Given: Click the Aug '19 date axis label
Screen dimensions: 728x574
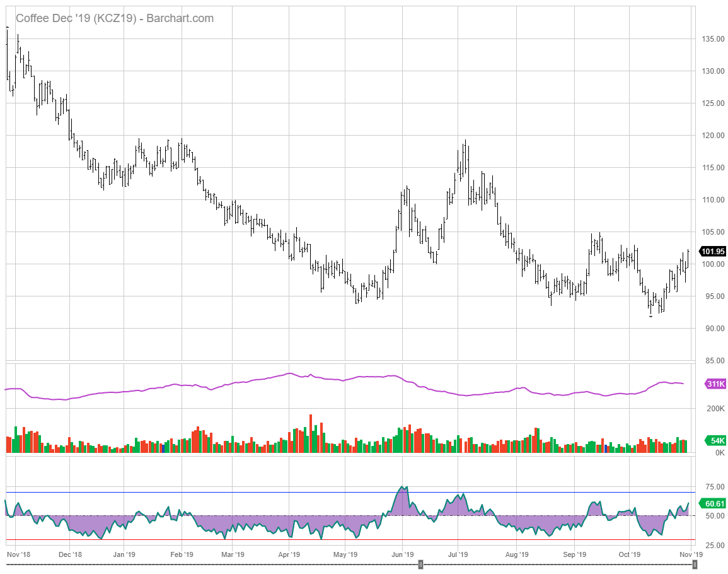Looking at the screenshot, I should tap(517, 554).
